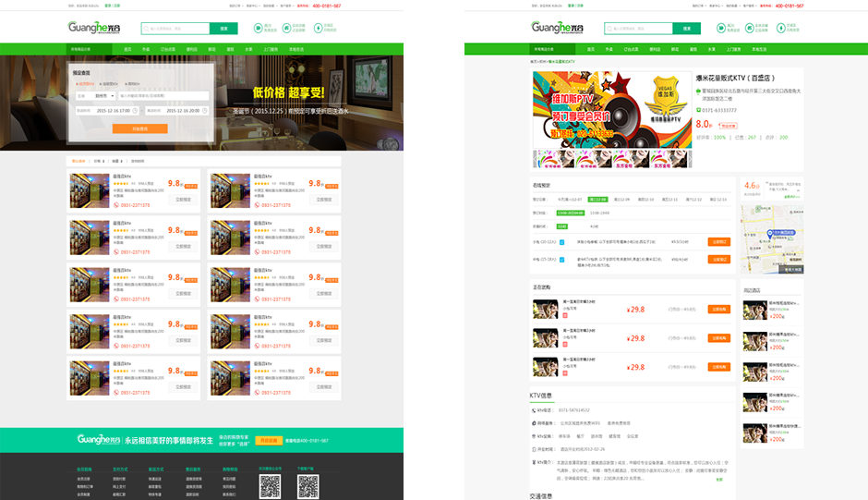Click orange buy button on the first ¥29.8 deal
The height and width of the screenshot is (500, 868).
click(719, 310)
